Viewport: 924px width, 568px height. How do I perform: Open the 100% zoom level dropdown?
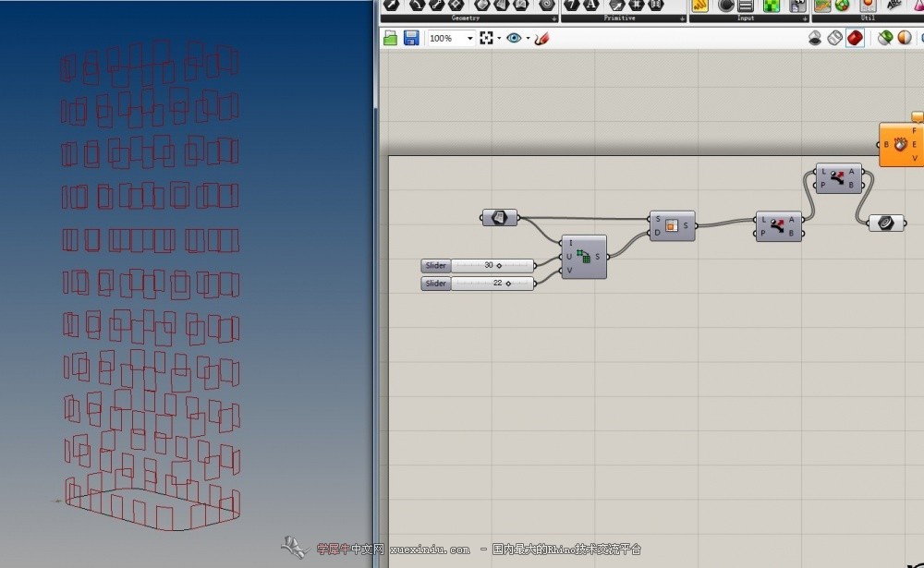(x=469, y=38)
